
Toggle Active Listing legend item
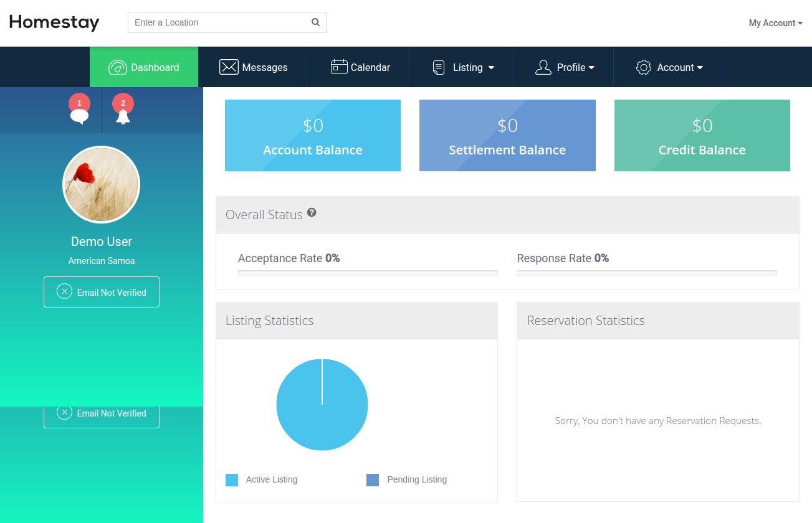point(262,479)
